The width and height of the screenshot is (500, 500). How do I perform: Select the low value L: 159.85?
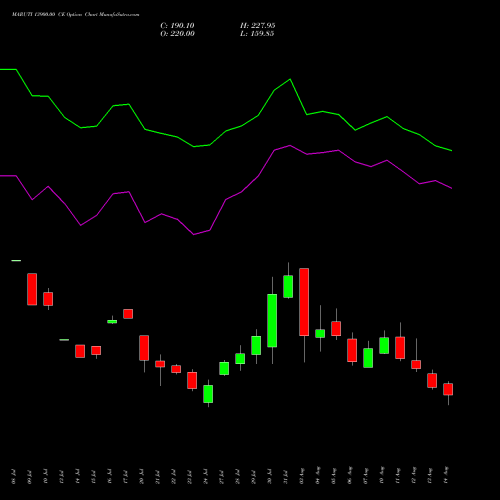pyautogui.click(x=257, y=34)
